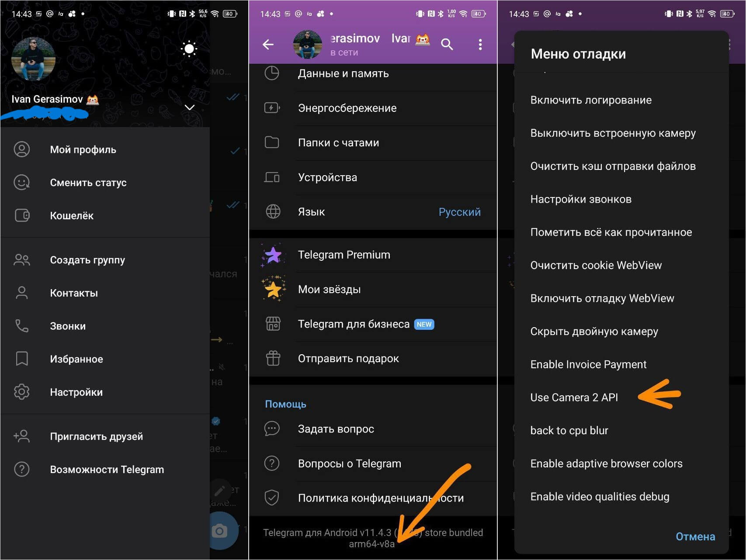The image size is (746, 560).
Task: Tap the search magnifier in settings header
Action: [447, 44]
